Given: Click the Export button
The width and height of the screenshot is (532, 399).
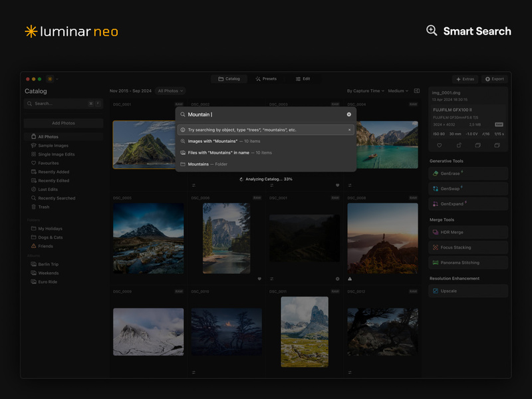Looking at the screenshot, I should pos(493,78).
